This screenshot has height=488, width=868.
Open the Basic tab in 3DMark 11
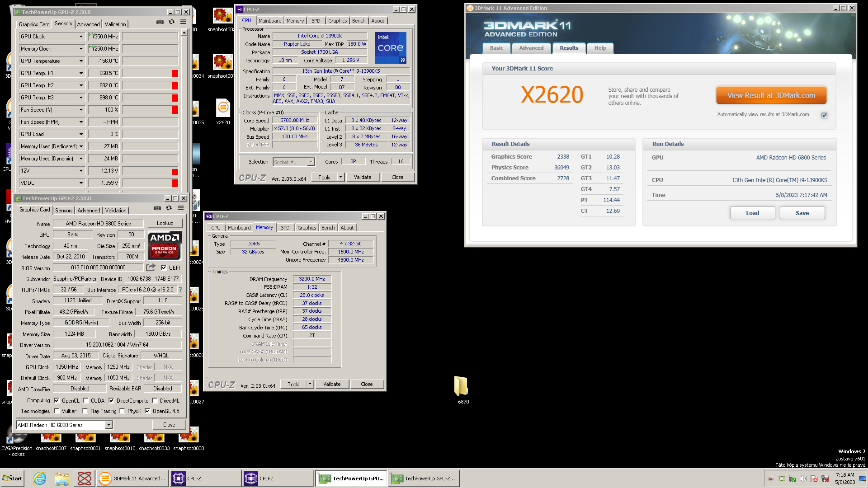pyautogui.click(x=496, y=48)
